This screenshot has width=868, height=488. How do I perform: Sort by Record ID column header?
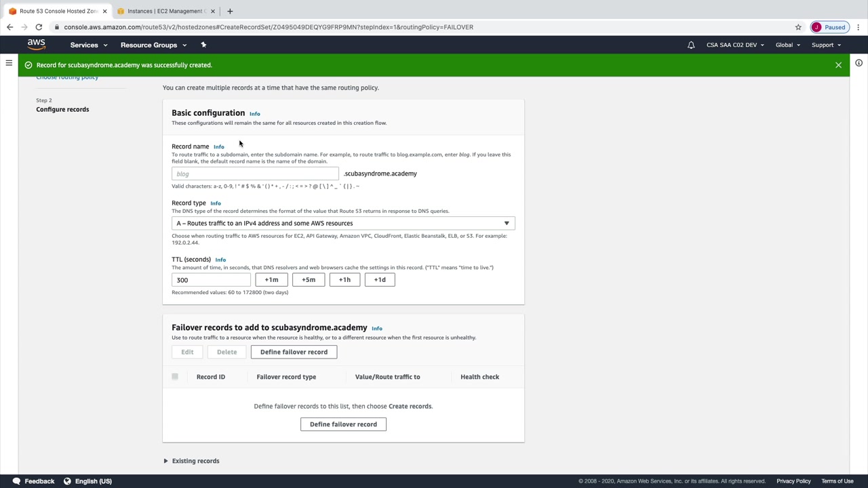click(x=211, y=377)
